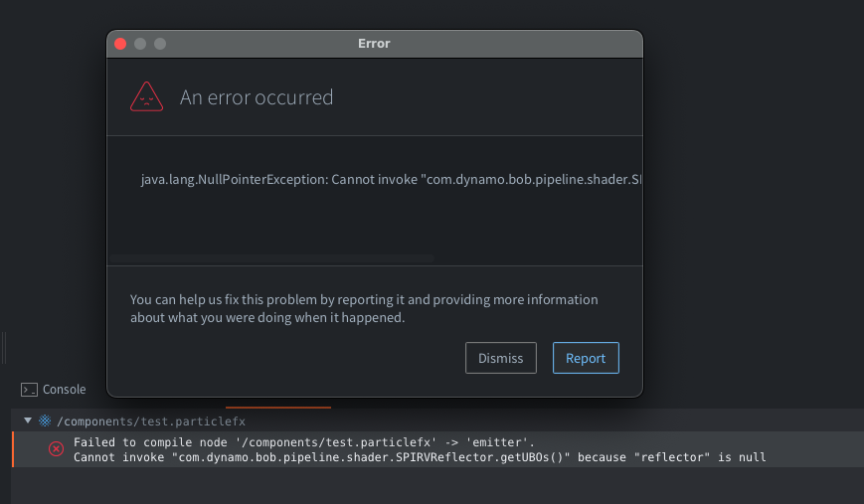Click the gray minimize button of Error dialog
Image resolution: width=864 pixels, height=504 pixels.
click(140, 44)
